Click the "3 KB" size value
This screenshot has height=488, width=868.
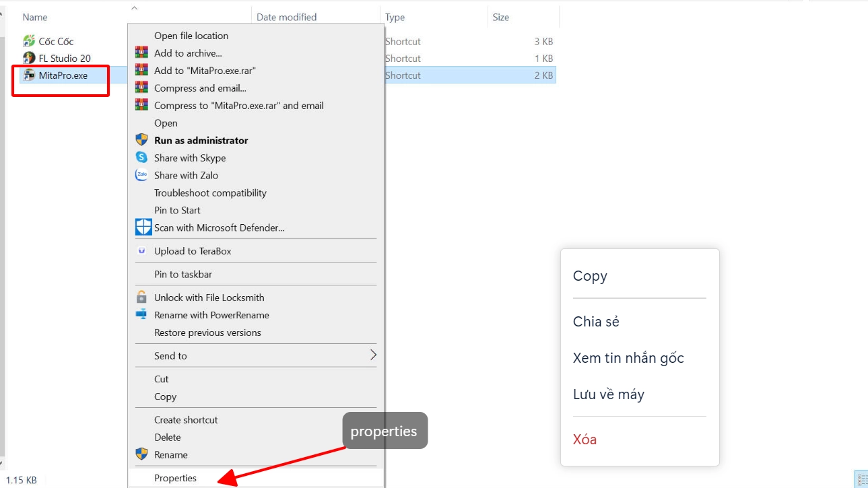pos(543,41)
